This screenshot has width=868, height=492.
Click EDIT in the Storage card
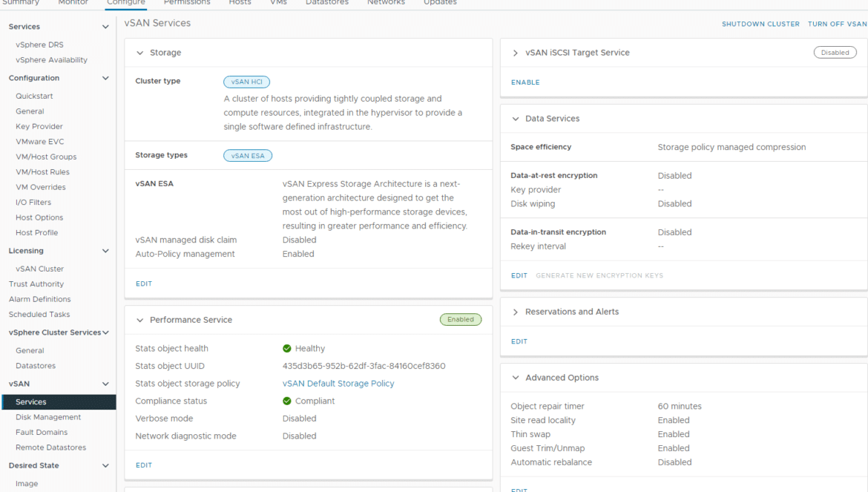point(144,284)
